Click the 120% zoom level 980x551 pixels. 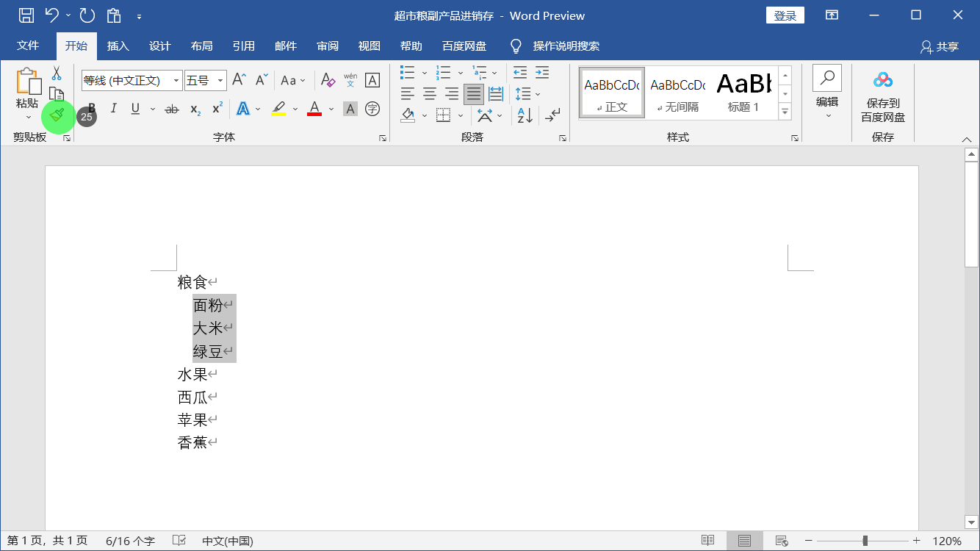[x=947, y=541]
